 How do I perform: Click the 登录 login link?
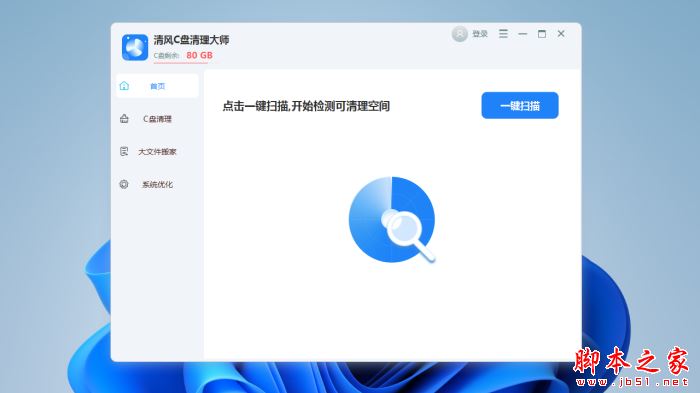tap(480, 34)
